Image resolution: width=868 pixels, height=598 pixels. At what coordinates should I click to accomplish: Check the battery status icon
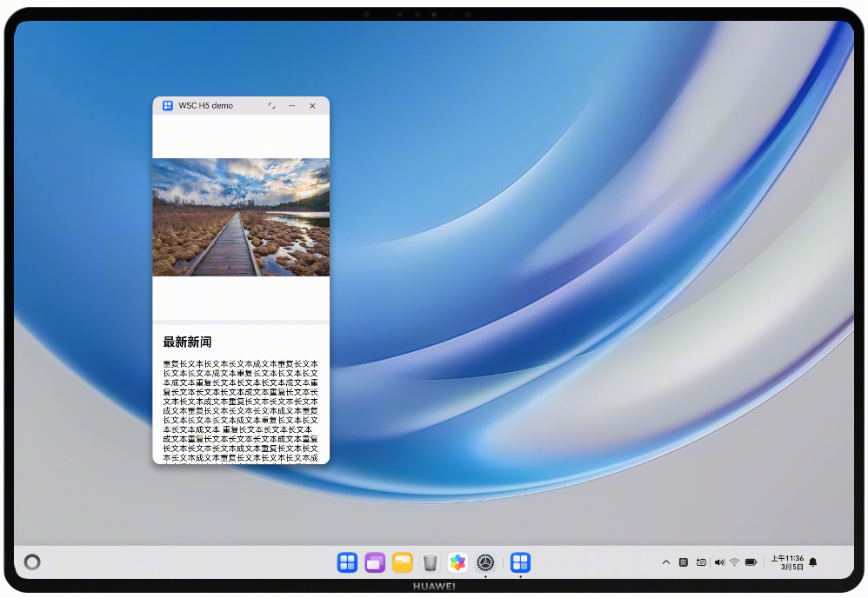point(751,562)
